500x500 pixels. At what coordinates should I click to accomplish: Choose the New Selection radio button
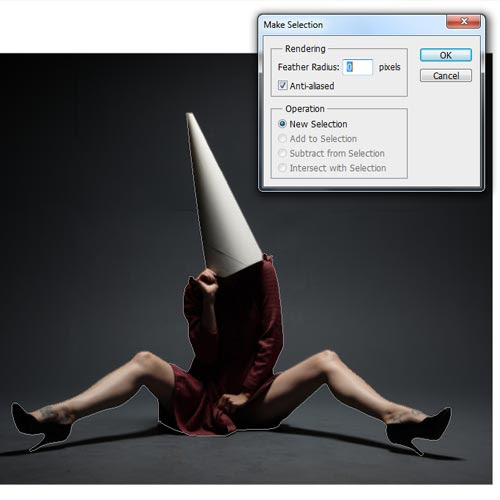pyautogui.click(x=282, y=124)
